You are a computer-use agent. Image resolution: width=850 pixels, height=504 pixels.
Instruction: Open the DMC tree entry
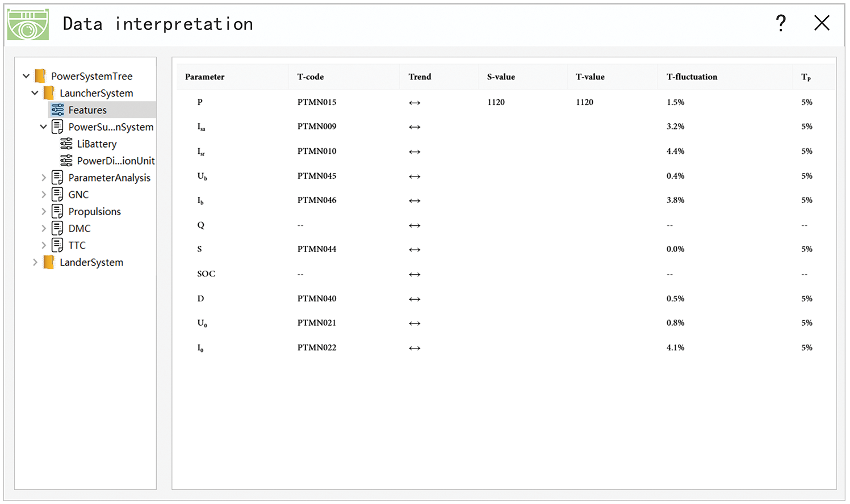point(79,229)
